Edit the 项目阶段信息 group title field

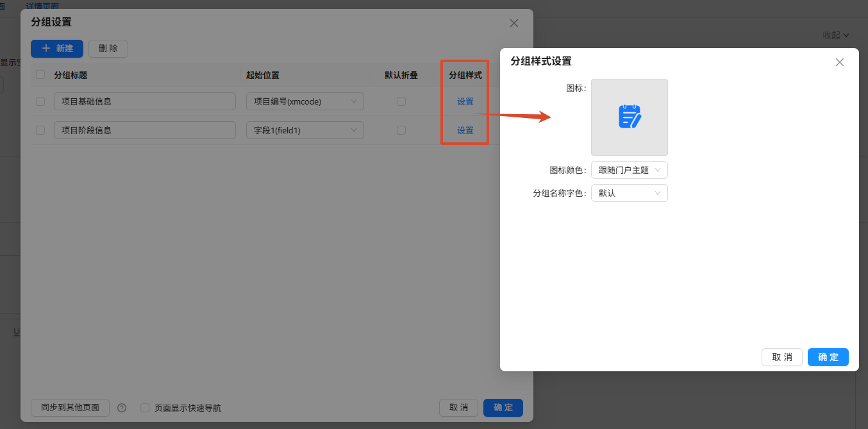tap(145, 130)
